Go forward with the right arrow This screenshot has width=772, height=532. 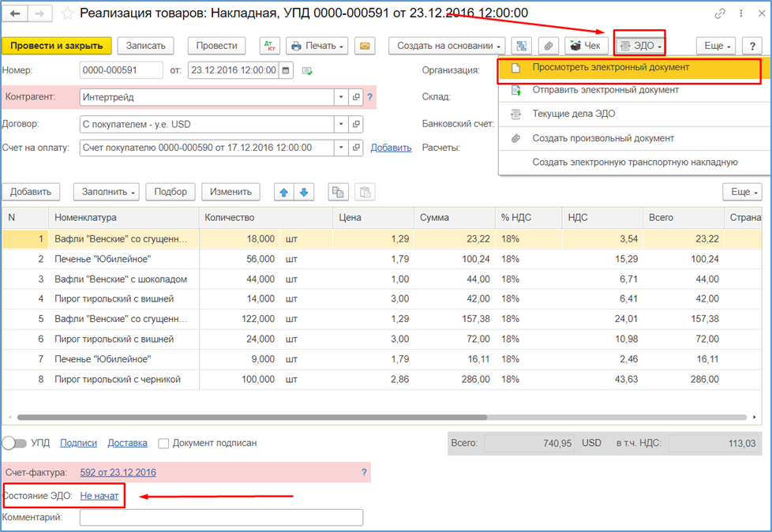(x=39, y=13)
